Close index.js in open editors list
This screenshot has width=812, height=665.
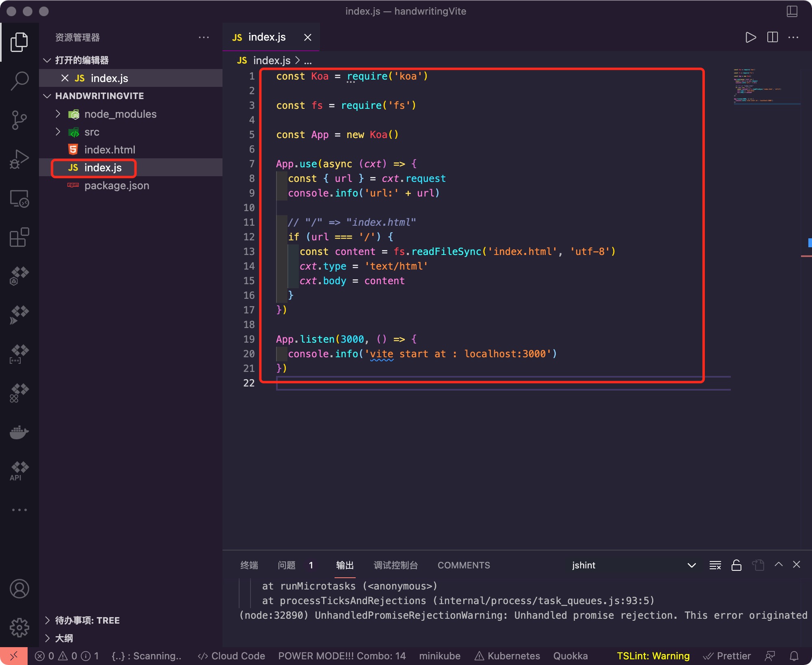[x=65, y=78]
